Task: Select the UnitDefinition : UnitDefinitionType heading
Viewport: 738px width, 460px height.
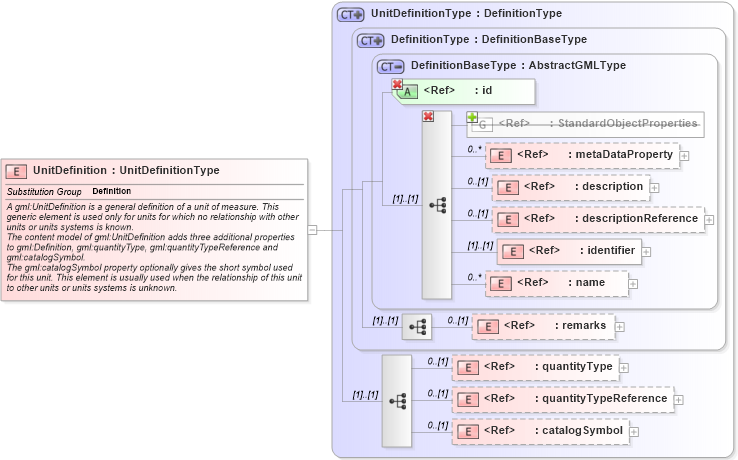Action: [126, 170]
